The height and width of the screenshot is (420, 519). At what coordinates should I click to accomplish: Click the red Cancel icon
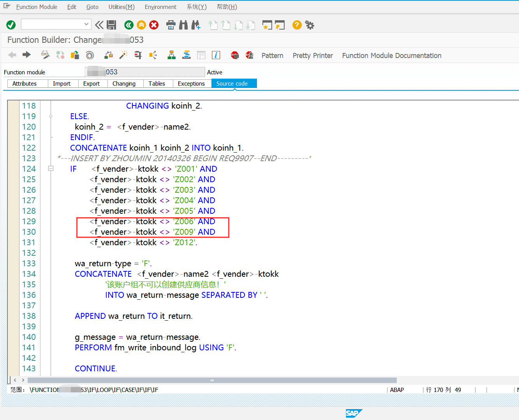click(x=154, y=25)
